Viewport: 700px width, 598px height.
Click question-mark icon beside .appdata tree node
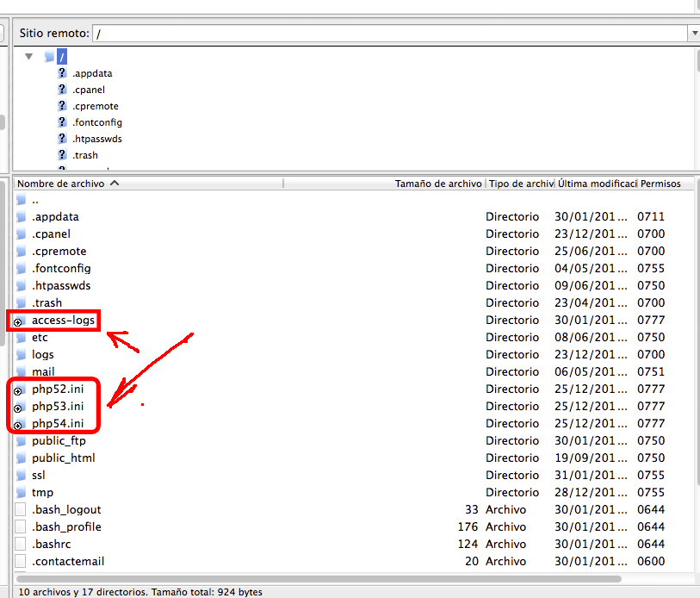(62, 73)
